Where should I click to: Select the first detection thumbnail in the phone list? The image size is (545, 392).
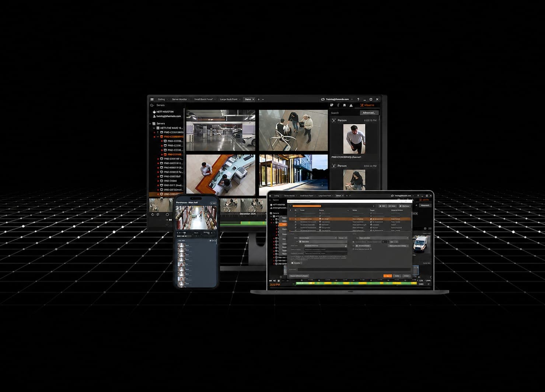[x=181, y=245]
